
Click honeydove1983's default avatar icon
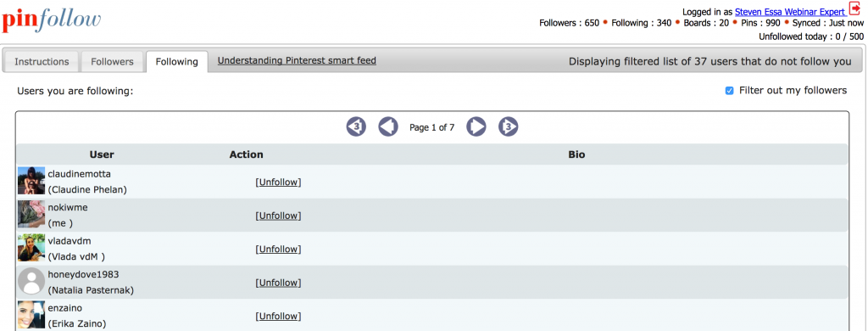click(x=31, y=281)
